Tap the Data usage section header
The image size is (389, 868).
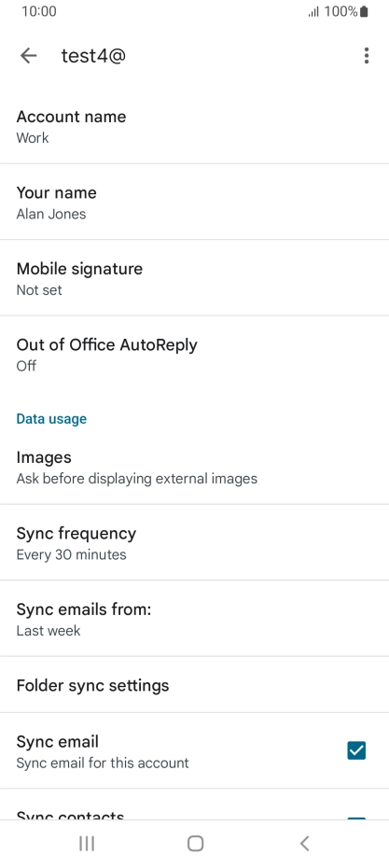51,419
